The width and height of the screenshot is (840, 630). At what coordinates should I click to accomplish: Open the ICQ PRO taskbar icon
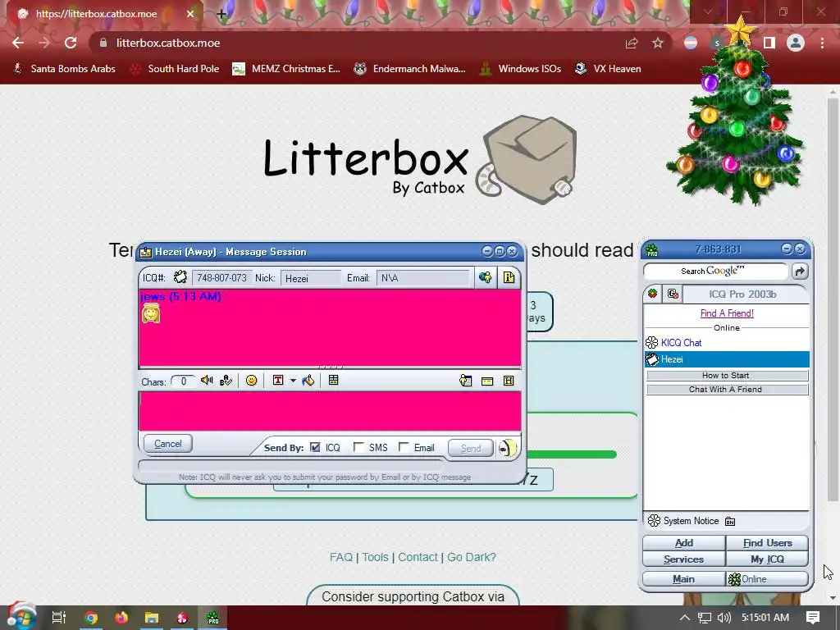(212, 618)
